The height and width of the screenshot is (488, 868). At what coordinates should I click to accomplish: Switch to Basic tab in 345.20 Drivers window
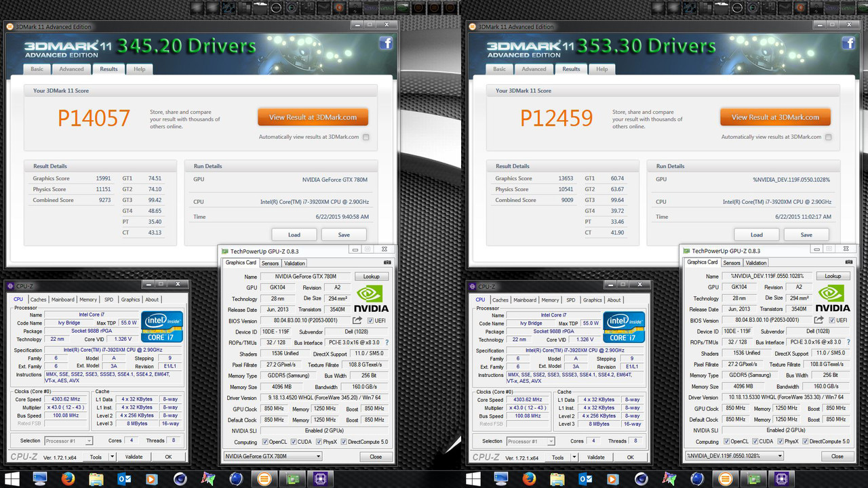[x=37, y=69]
